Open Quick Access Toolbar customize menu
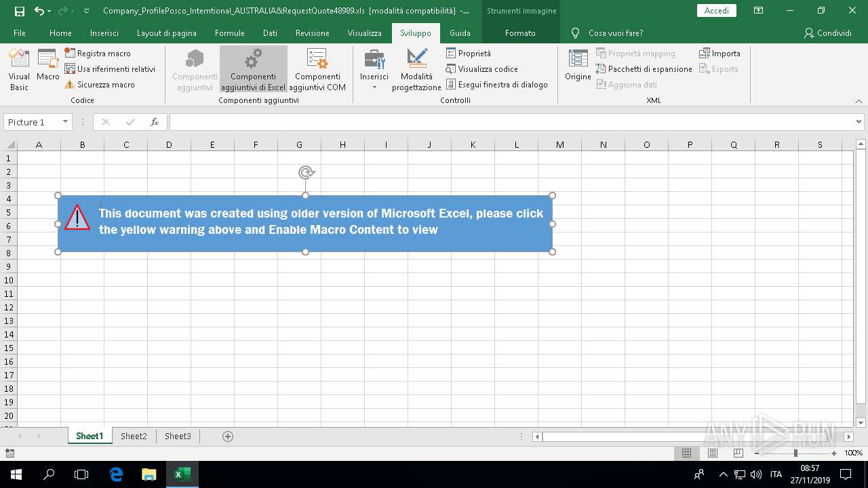868x488 pixels. [x=86, y=11]
